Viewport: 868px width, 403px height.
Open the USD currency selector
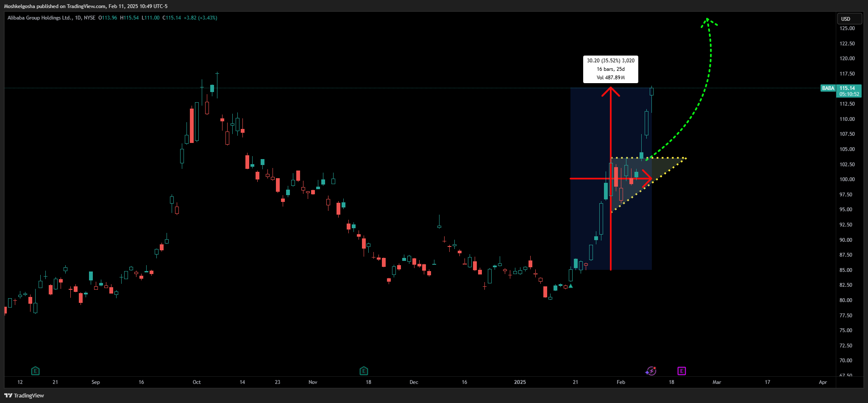coord(850,19)
